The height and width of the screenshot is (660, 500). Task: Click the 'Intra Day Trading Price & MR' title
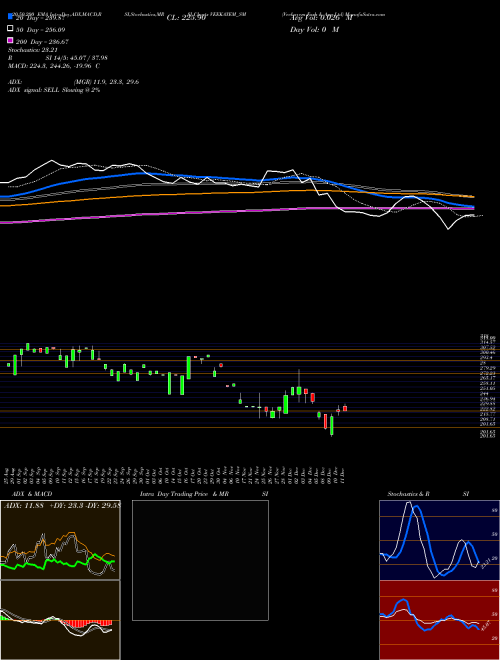click(184, 494)
